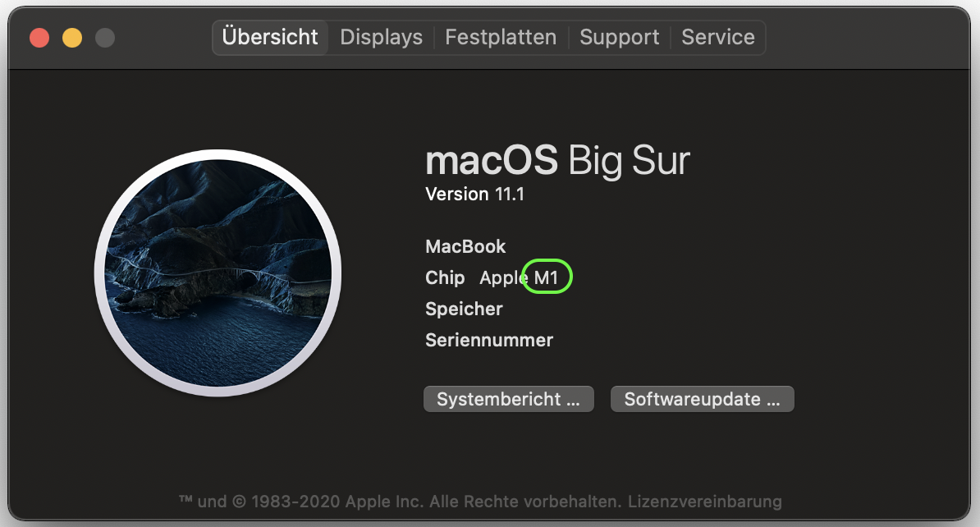Click the circled M1 chip text
This screenshot has height=527, width=980.
(547, 278)
